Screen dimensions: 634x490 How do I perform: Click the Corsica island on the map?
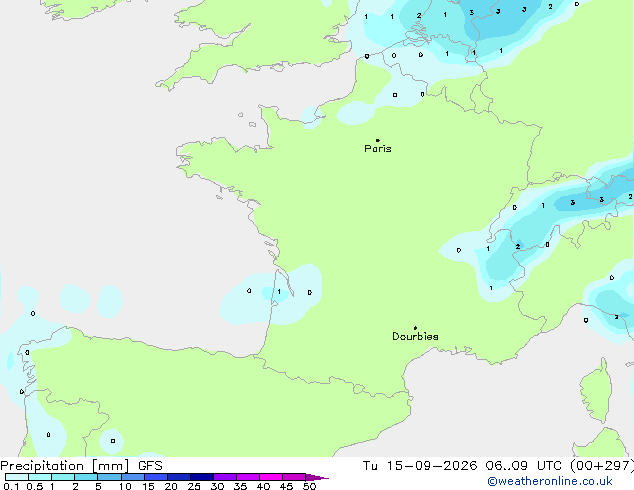tap(597, 392)
